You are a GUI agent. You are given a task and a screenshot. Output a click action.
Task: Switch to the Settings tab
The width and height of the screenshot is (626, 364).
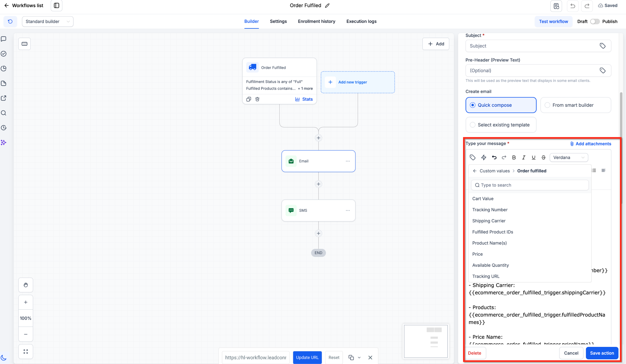(x=278, y=22)
